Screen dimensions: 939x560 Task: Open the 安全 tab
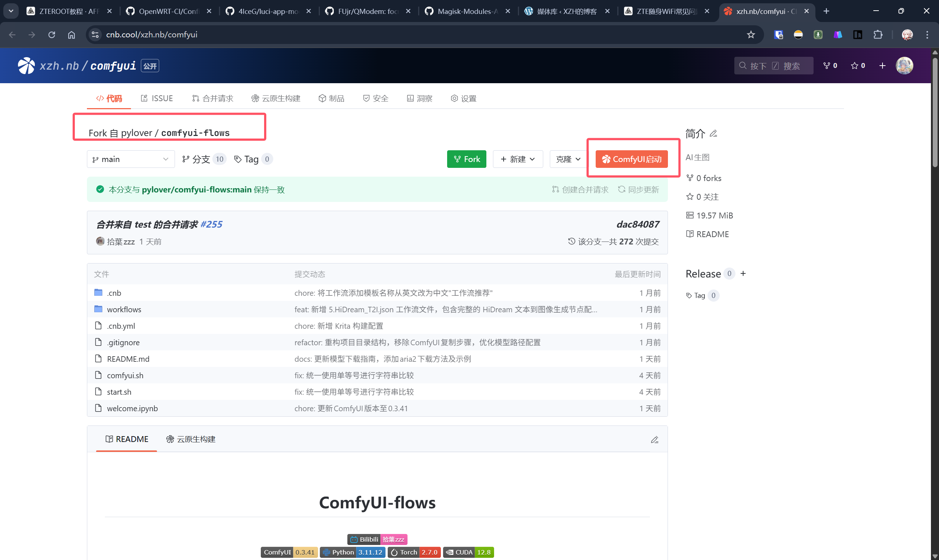[376, 99]
